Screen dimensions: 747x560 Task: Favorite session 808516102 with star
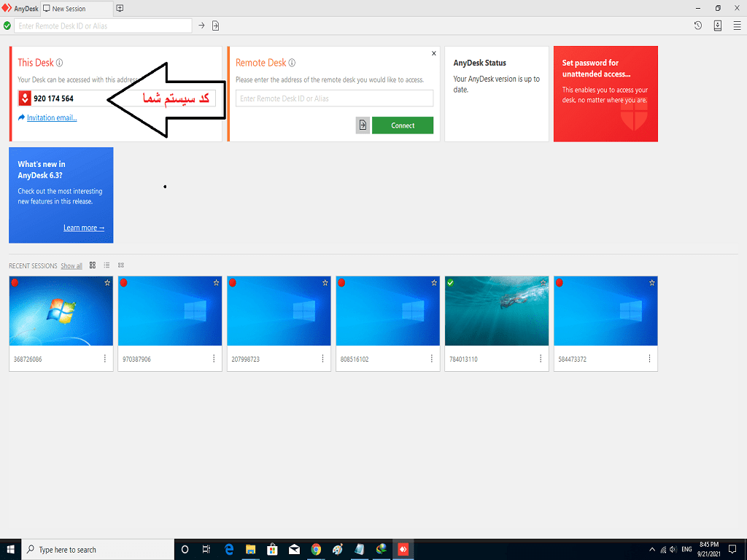click(x=434, y=283)
